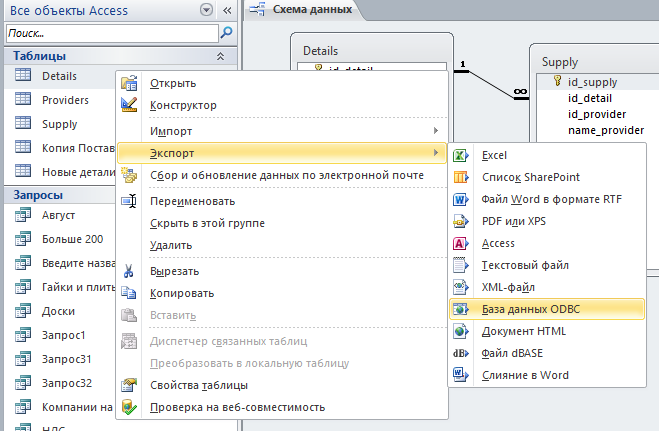
Task: Click name_provider field in Supply table
Action: 606,131
